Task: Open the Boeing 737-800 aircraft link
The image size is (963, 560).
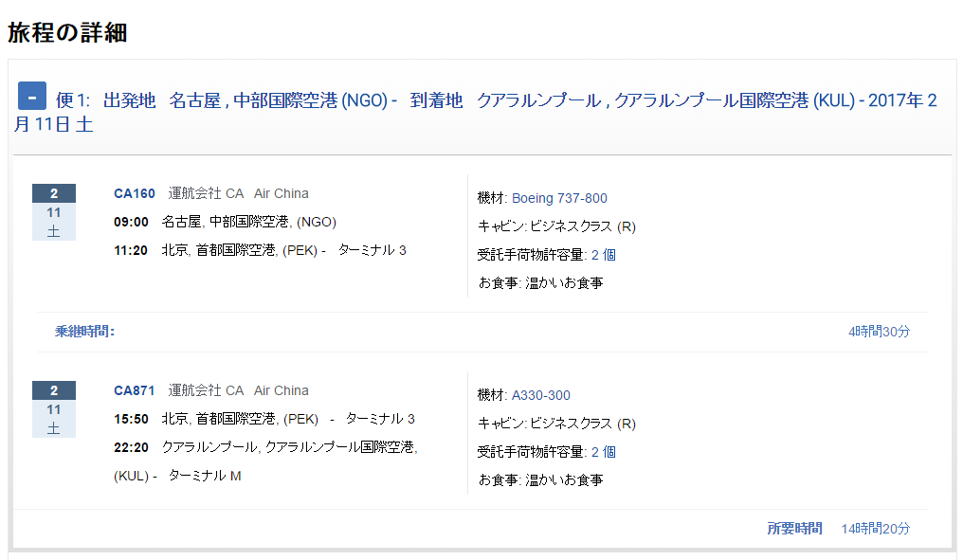Action: point(559,198)
